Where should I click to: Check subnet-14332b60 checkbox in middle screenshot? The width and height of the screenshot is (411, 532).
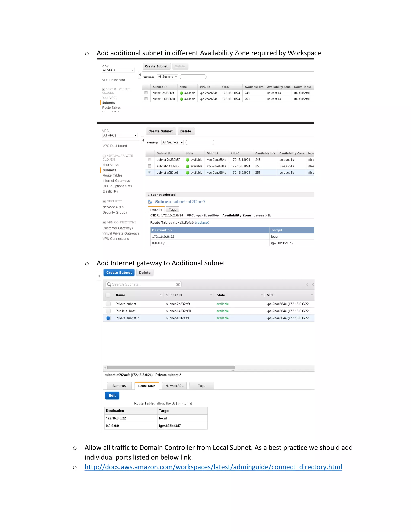(x=150, y=166)
